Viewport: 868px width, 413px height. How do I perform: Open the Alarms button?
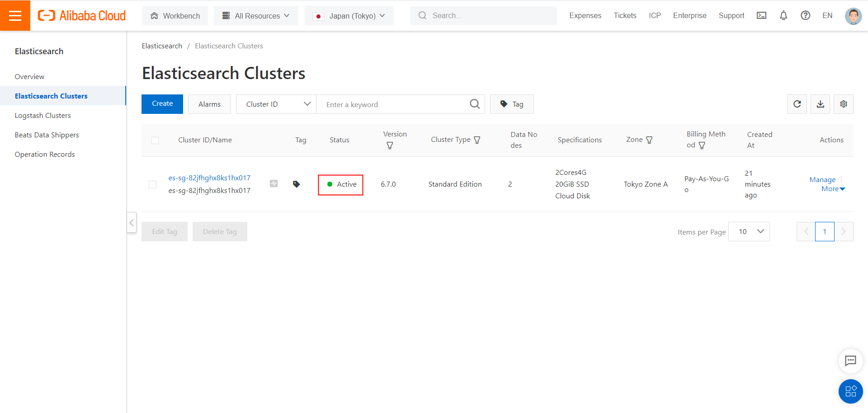(209, 104)
